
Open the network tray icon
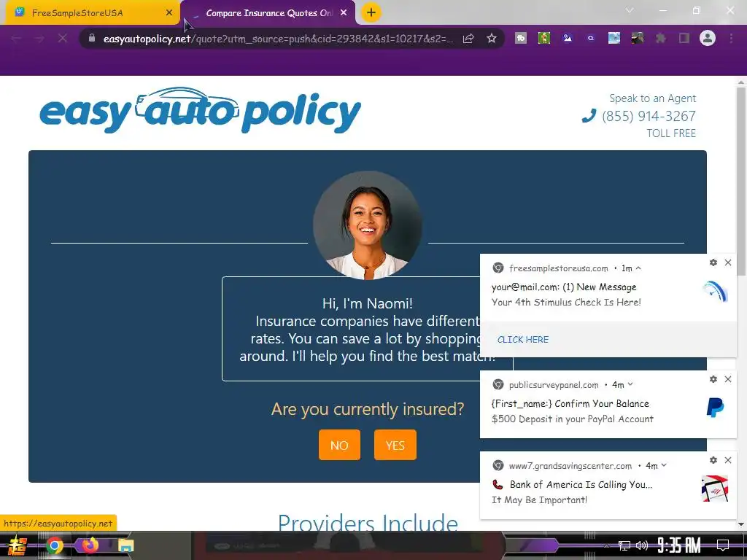[x=624, y=545]
